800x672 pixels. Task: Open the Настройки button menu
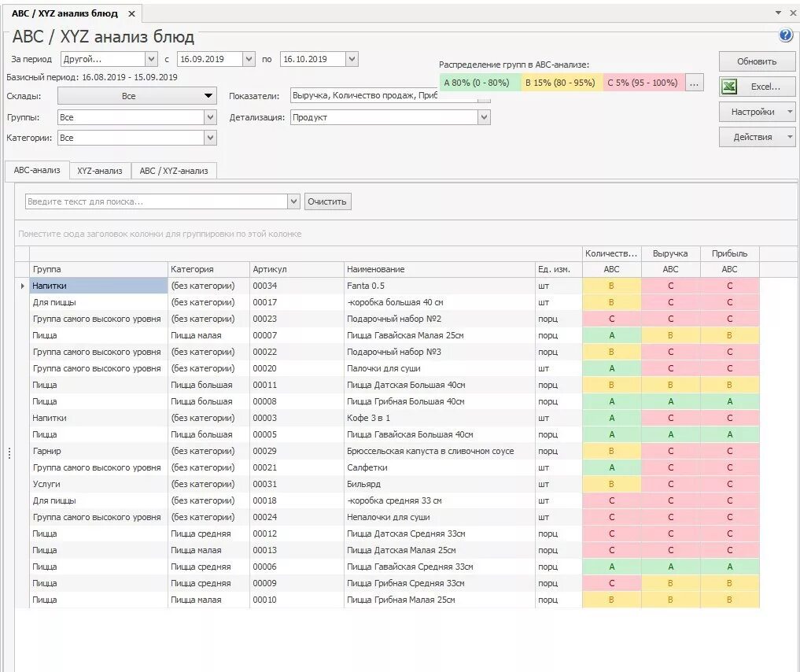click(758, 112)
